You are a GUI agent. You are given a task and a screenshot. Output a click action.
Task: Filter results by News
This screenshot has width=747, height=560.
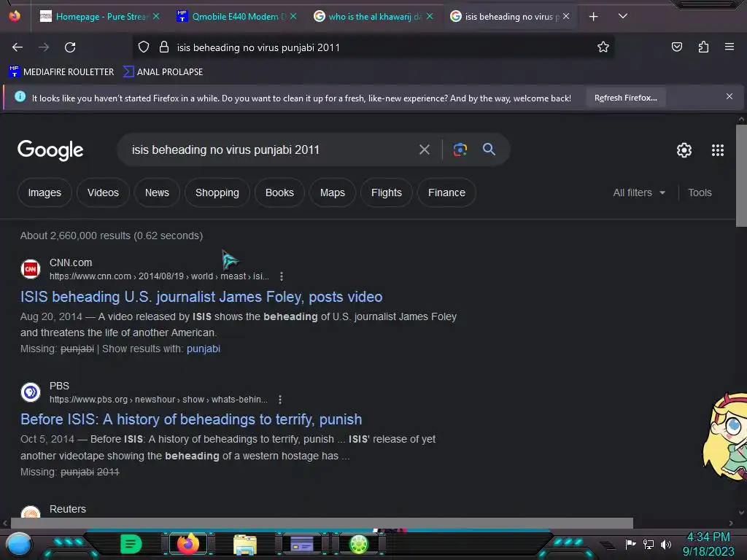click(157, 192)
